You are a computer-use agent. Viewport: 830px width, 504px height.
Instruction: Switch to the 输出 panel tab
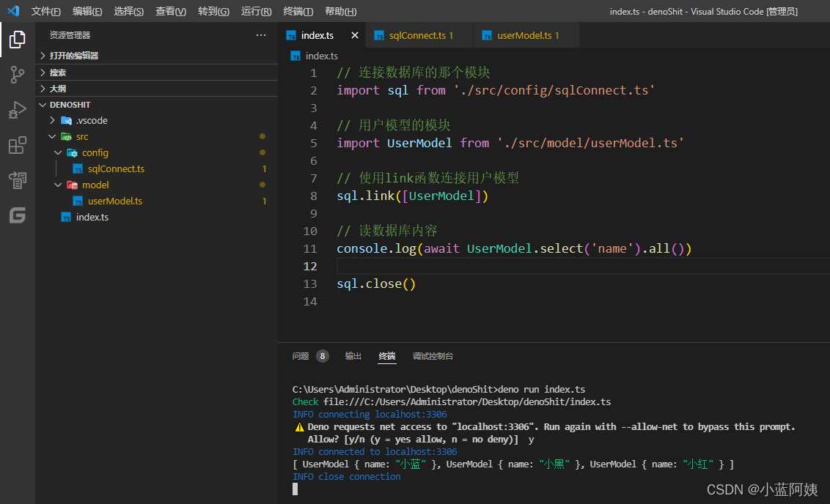(353, 357)
